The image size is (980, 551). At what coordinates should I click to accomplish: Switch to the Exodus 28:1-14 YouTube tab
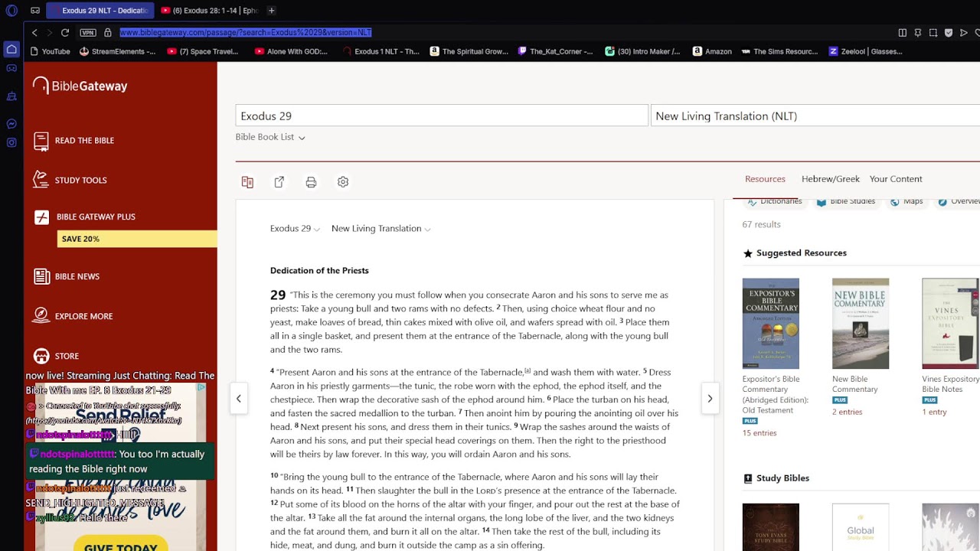[210, 11]
